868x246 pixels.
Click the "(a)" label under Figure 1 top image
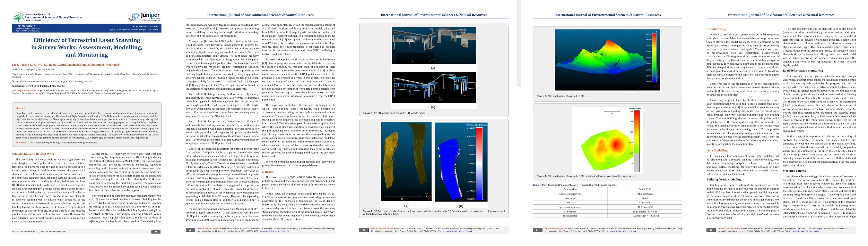[433, 68]
